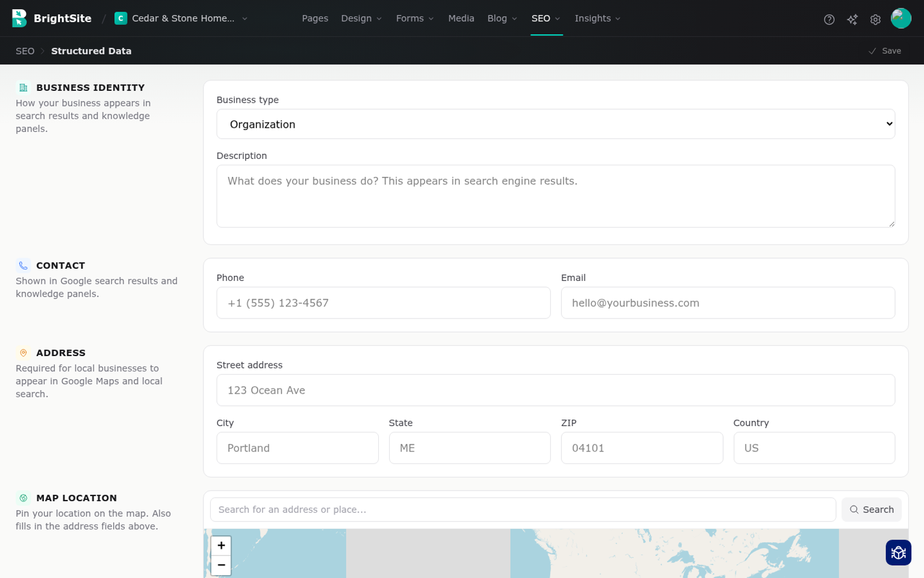Focus the Email input field

click(x=728, y=303)
